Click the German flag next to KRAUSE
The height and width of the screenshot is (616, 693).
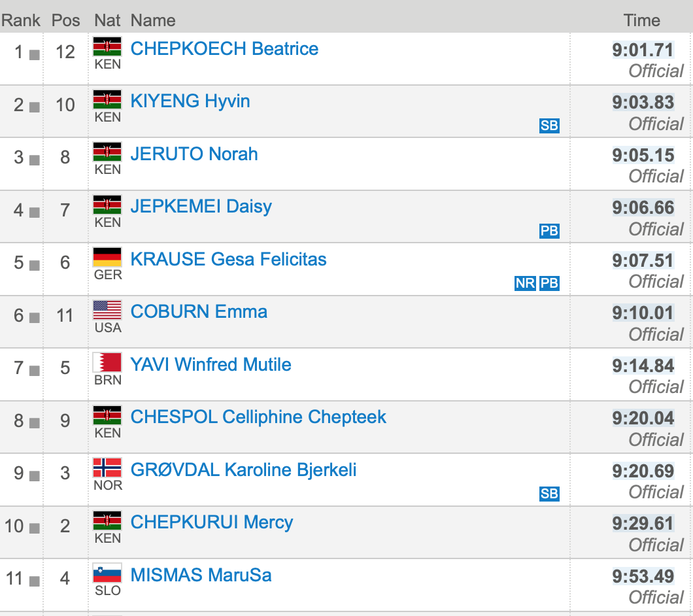point(107,257)
